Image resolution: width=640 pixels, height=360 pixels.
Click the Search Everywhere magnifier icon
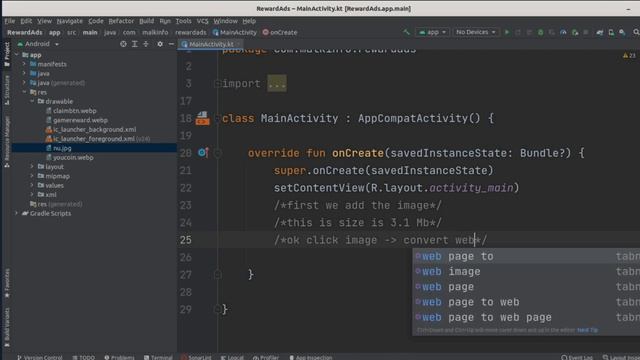636,32
